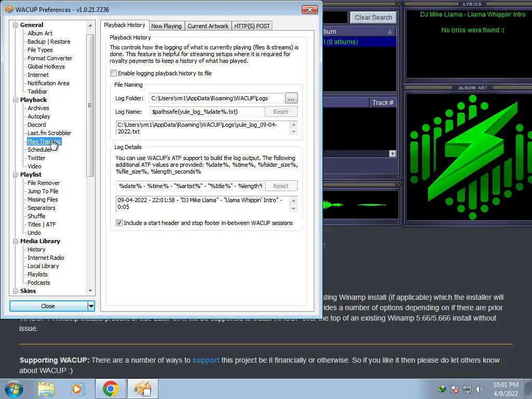Edit the log details ATF format field
This screenshot has width=532, height=399.
pyautogui.click(x=190, y=186)
